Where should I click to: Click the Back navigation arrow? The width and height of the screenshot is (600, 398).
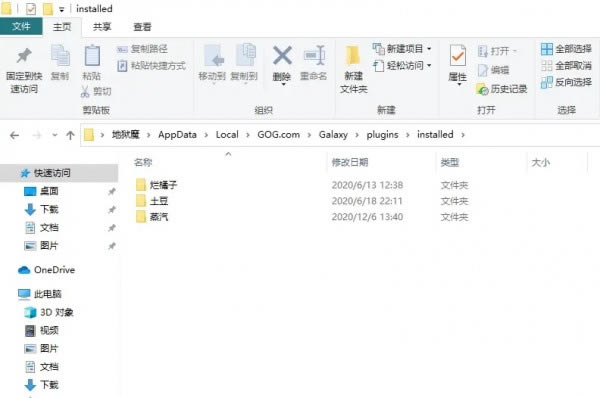15,135
